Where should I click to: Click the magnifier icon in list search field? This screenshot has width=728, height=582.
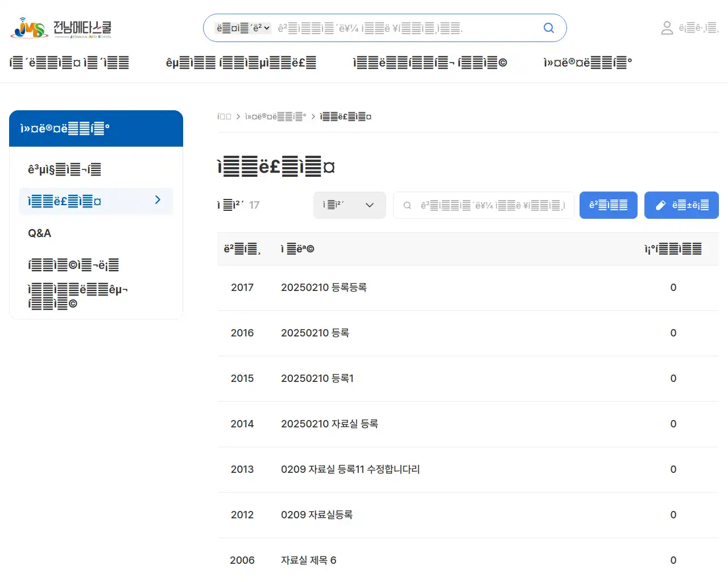(407, 205)
